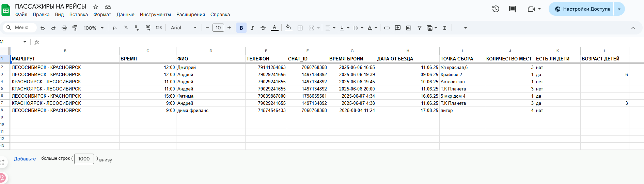644x184 pixels.
Task: Decrease font size with minus
Action: (207, 28)
